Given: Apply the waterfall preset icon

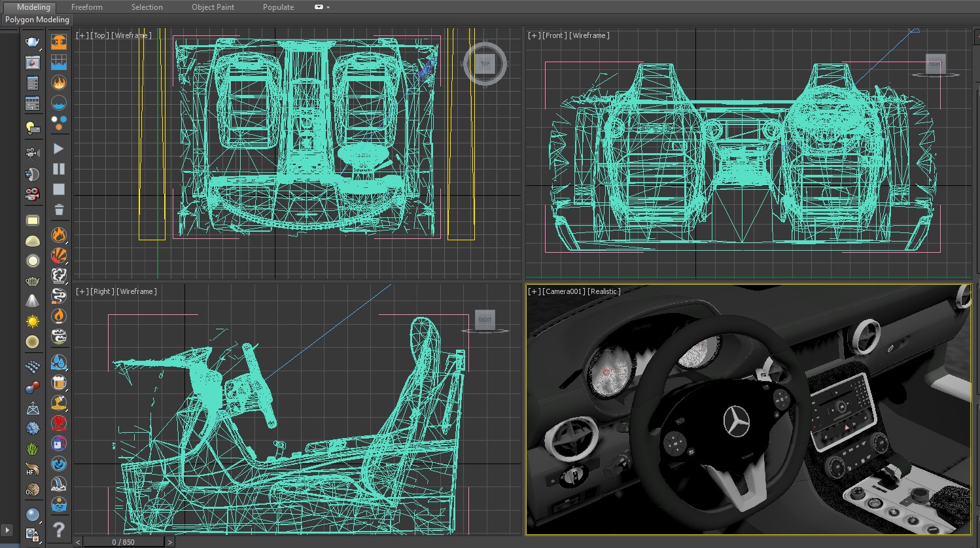Looking at the screenshot, I should tap(59, 484).
